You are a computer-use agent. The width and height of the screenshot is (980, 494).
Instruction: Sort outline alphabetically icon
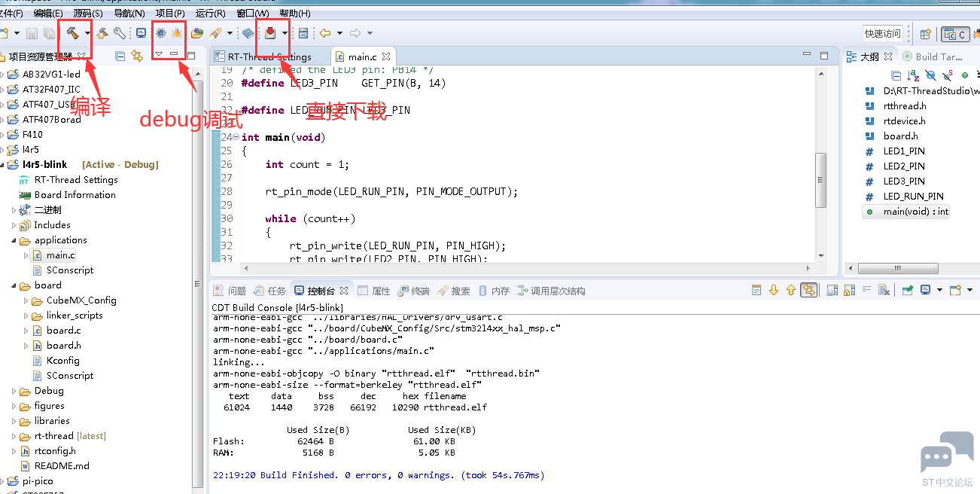(913, 75)
